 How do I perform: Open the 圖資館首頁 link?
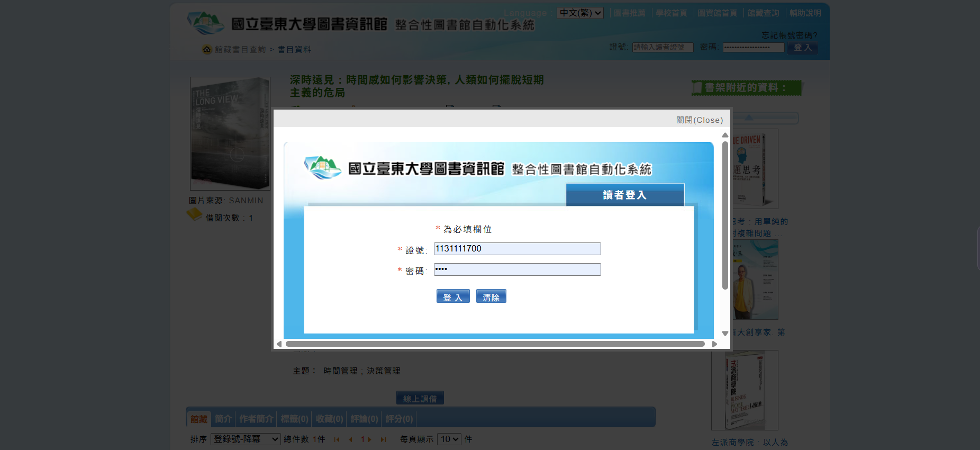717,13
